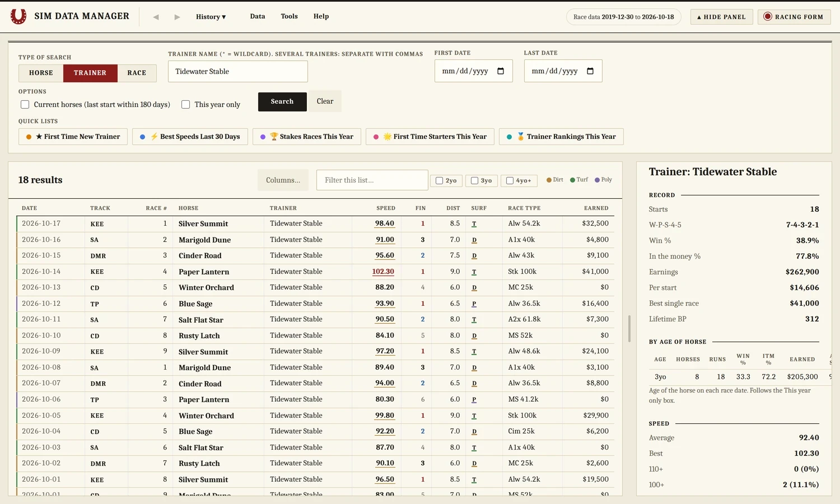This screenshot has width=840, height=504.
Task: Open First Time New Trainer quick list
Action: [x=73, y=137]
